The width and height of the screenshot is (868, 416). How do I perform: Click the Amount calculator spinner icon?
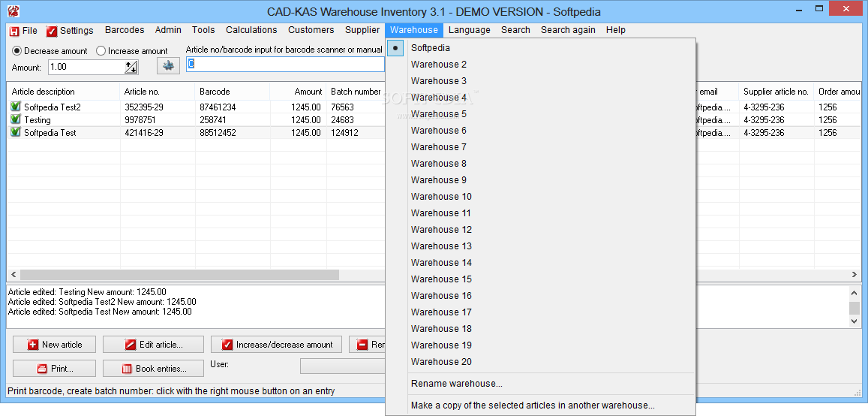pyautogui.click(x=131, y=67)
